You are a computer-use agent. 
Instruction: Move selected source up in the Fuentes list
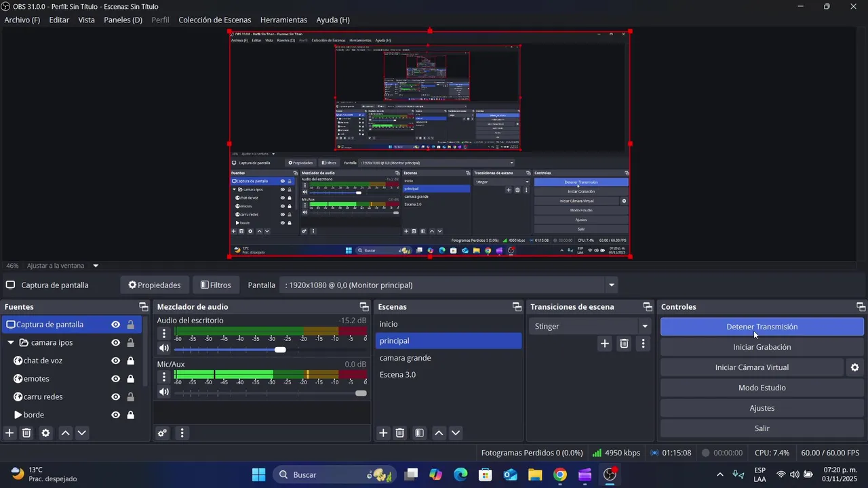[65, 433]
